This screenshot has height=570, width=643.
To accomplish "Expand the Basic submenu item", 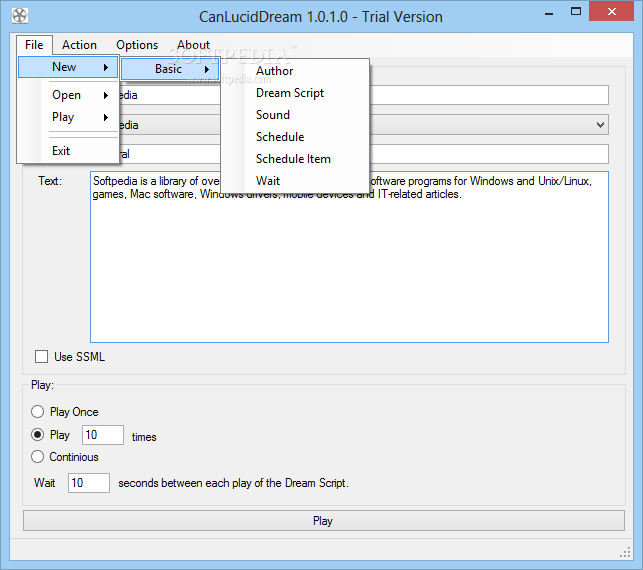I will pos(170,69).
